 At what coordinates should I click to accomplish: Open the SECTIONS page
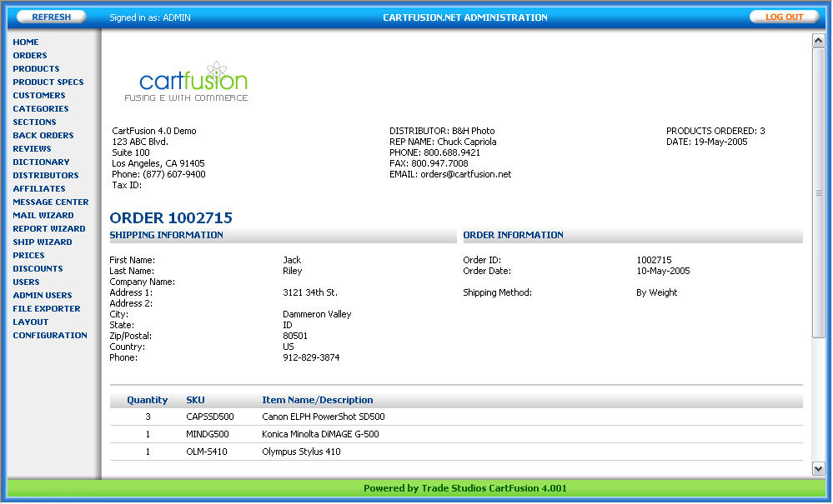(34, 122)
